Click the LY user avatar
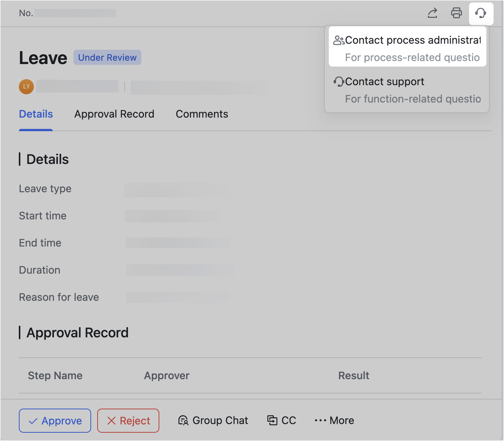The height and width of the screenshot is (441, 504). pyautogui.click(x=26, y=87)
